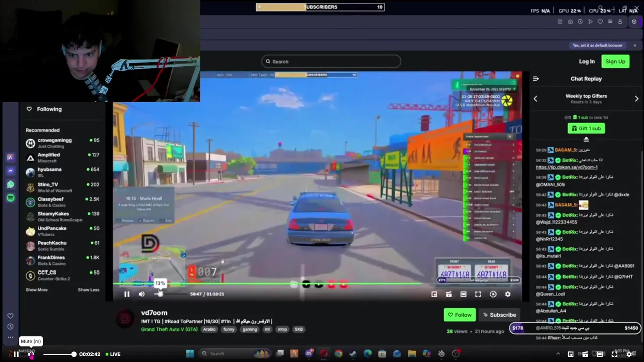Show previous Weekly top Gifters slide
This screenshot has height=362, width=644.
click(x=535, y=99)
